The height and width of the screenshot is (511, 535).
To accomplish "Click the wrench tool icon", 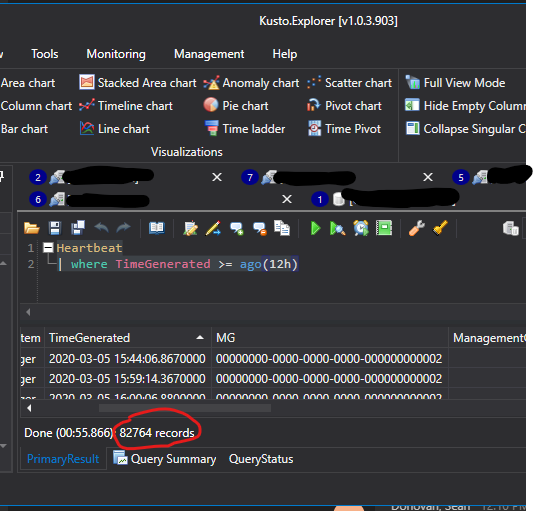I will pyautogui.click(x=417, y=228).
